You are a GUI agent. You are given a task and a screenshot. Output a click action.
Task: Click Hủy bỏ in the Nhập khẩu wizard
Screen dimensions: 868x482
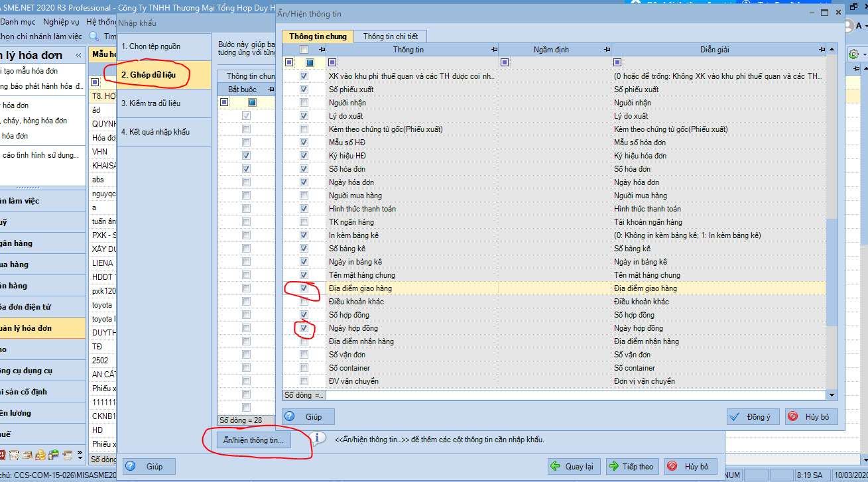(690, 467)
